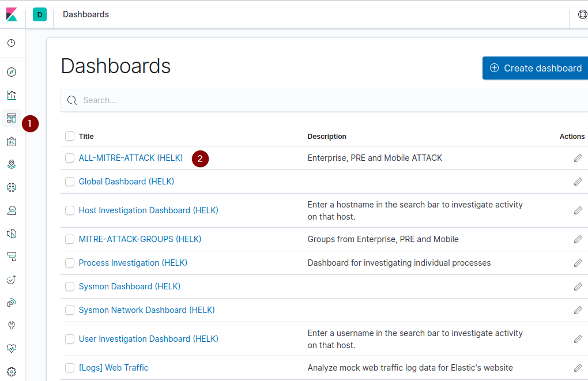Viewport: 588px width, 381px height.
Task: Check [Logs] Web Traffic row checkbox
Action: [x=70, y=368]
